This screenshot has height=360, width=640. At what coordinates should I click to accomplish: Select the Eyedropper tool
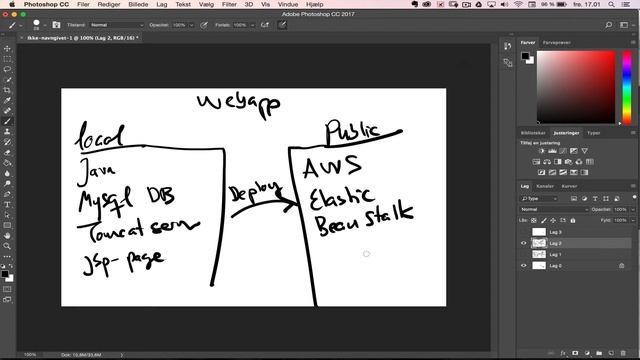pyautogui.click(x=7, y=100)
